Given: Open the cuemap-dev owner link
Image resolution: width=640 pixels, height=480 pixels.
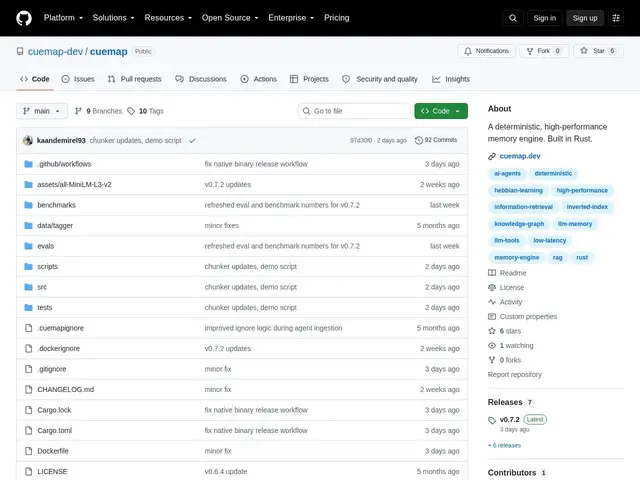Looking at the screenshot, I should [x=55, y=51].
